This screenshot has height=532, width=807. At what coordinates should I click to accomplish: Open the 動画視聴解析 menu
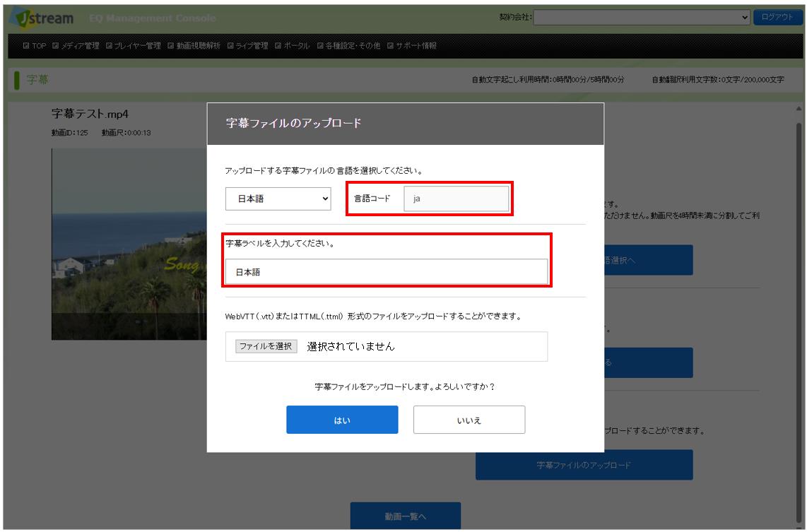194,46
